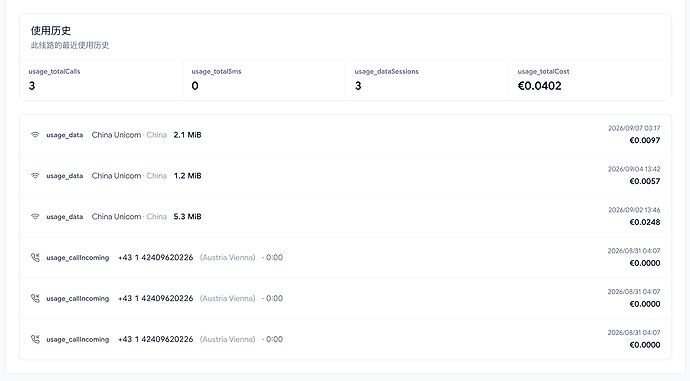This screenshot has width=690, height=381.
Task: Select the 5.3 MiB data amount
Action: tap(187, 217)
